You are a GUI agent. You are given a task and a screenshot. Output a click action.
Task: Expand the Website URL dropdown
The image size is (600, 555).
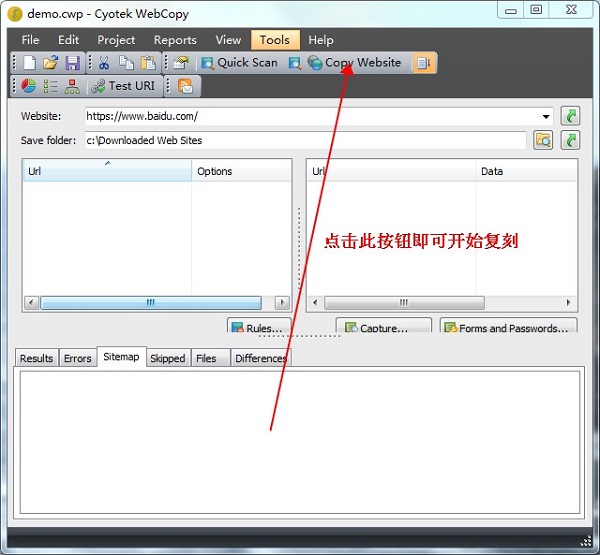[546, 117]
